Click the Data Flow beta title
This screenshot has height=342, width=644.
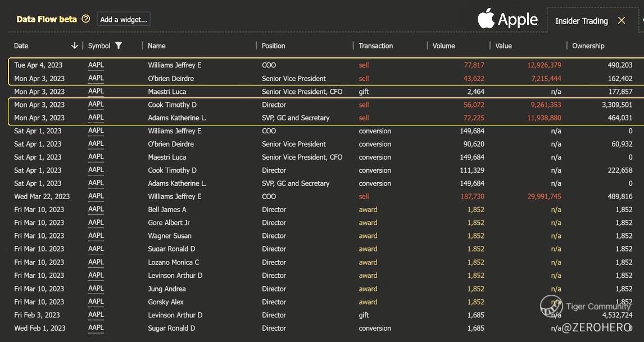pos(46,19)
